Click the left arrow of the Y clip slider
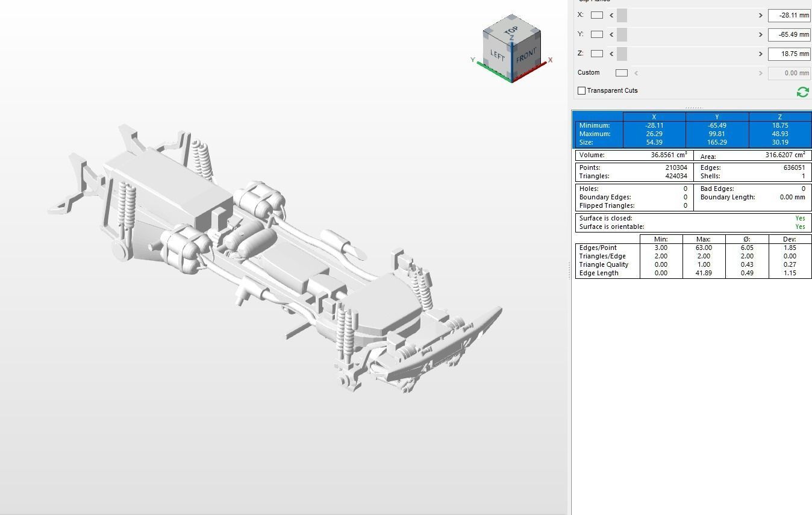The image size is (812, 515). 611,34
